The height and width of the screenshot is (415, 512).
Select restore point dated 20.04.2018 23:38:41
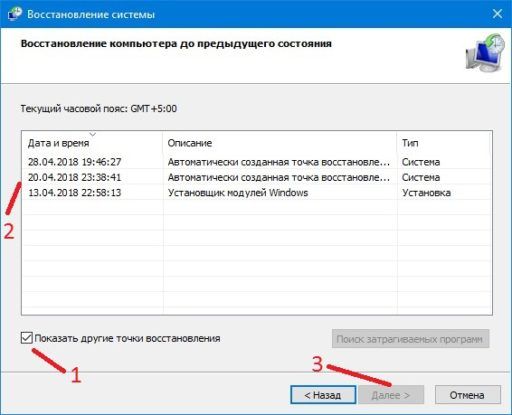pyautogui.click(x=257, y=177)
